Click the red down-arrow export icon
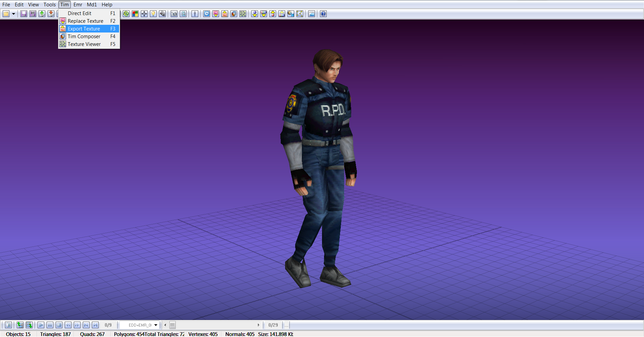The width and height of the screenshot is (644, 337). click(x=51, y=14)
